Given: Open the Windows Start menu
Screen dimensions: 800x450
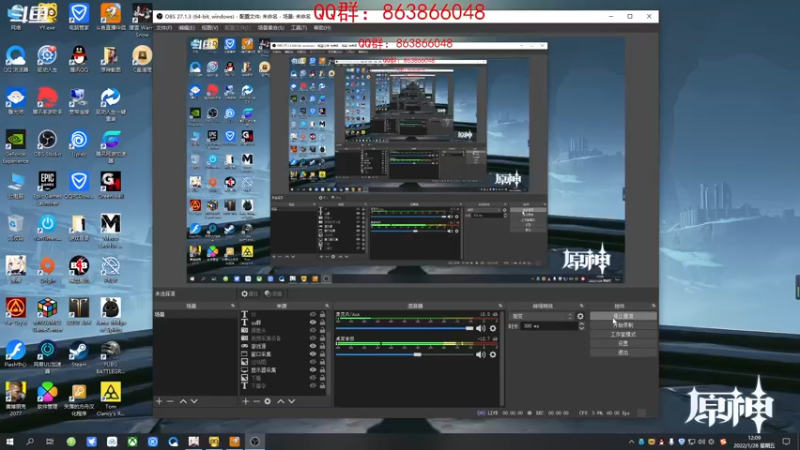Looking at the screenshot, I should click(x=10, y=441).
